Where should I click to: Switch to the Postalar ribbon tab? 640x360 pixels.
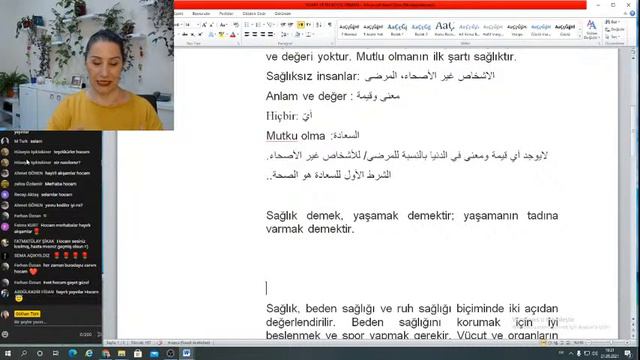226,13
